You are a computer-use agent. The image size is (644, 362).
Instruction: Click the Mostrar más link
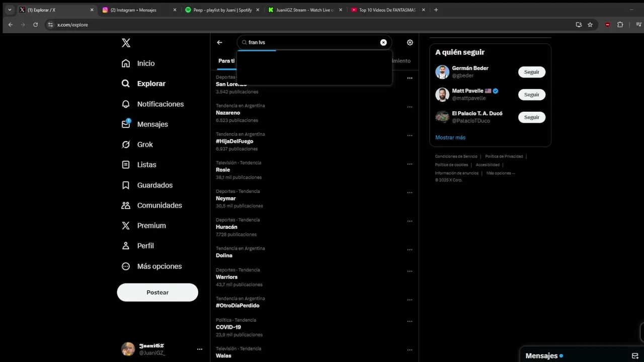coord(450,137)
